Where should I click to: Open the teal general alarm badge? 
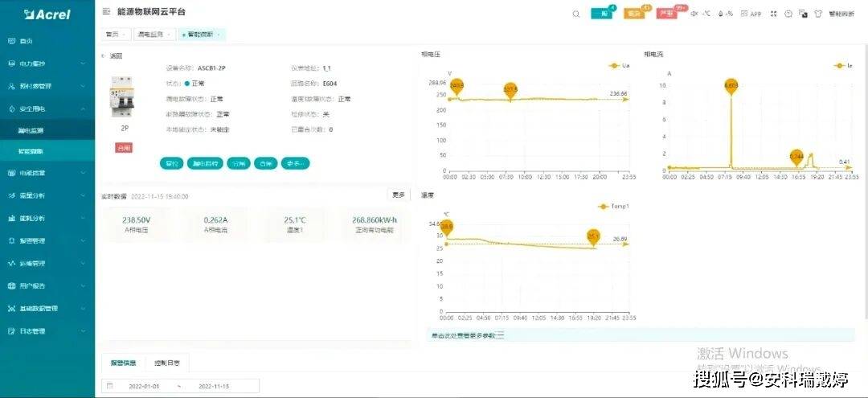tap(602, 14)
